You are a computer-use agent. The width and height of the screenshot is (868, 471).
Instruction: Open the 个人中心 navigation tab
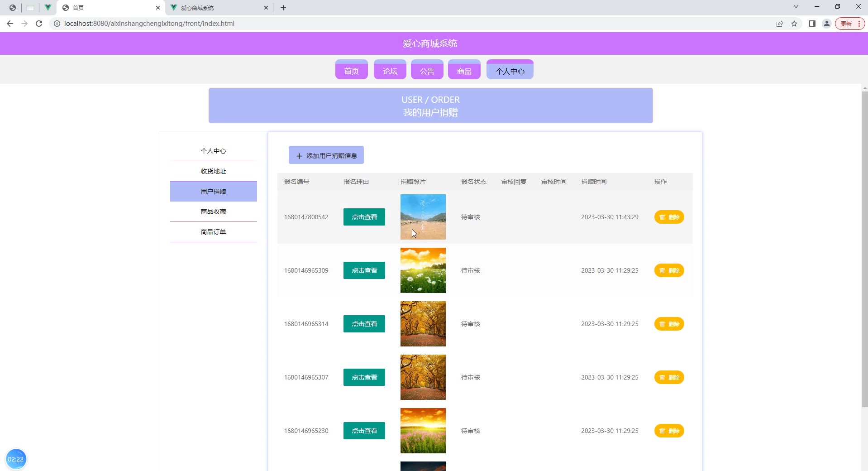(510, 70)
